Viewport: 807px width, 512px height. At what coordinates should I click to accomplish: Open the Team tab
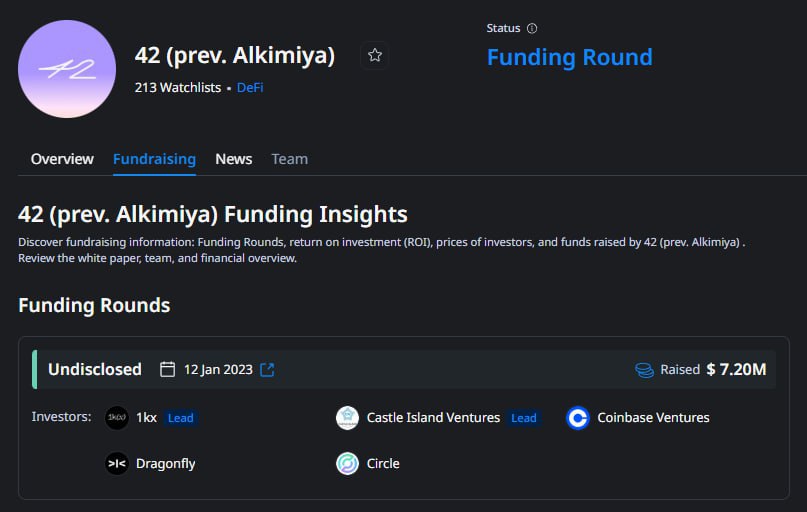[x=290, y=159]
